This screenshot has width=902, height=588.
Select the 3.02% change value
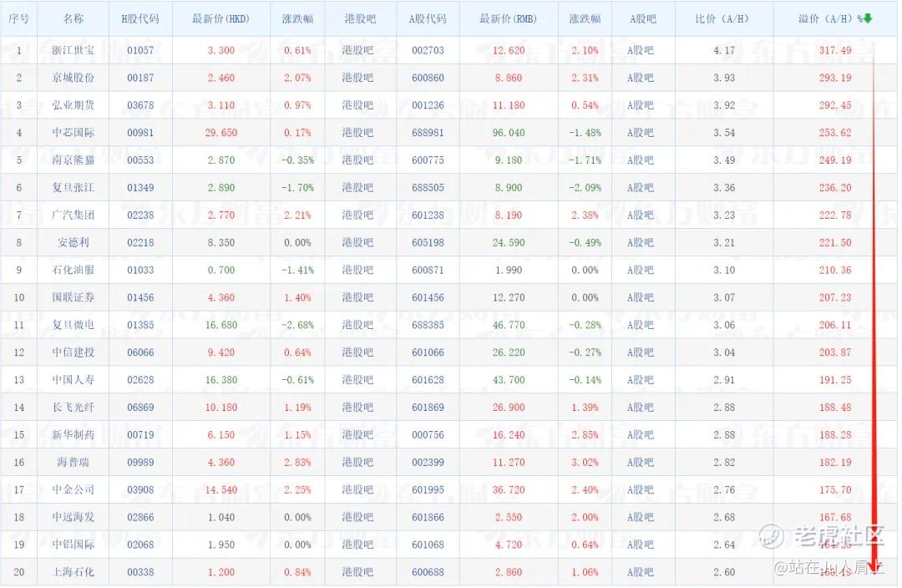point(585,462)
